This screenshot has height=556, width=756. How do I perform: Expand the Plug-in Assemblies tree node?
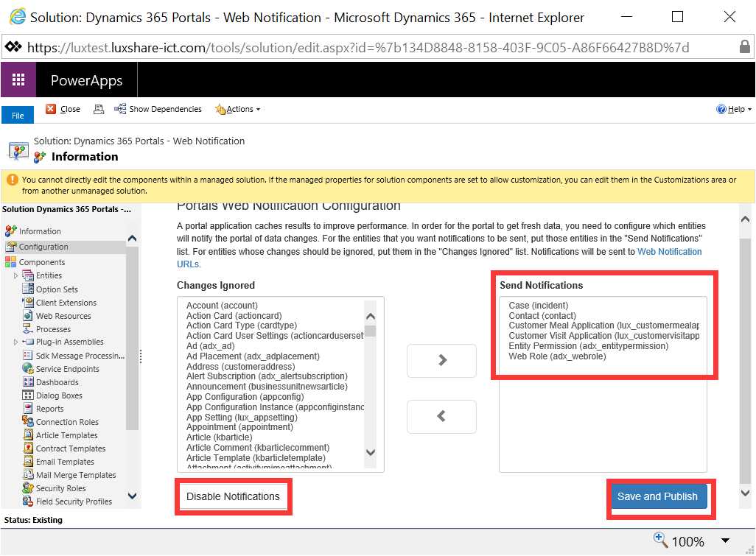[15, 342]
